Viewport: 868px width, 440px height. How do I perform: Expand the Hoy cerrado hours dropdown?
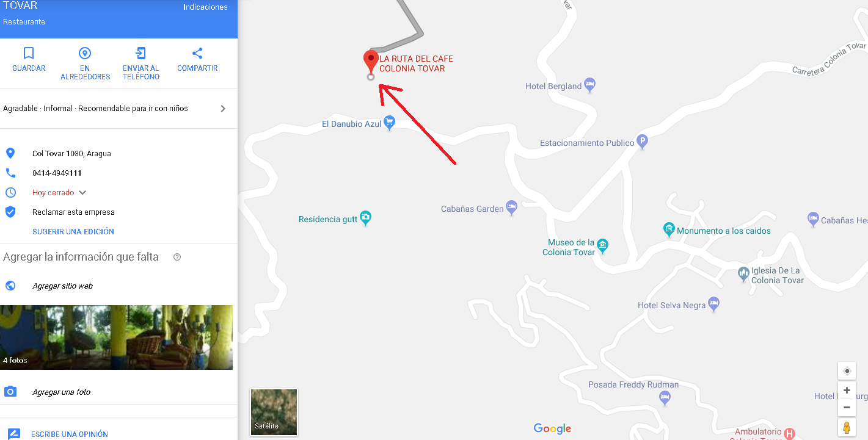(x=82, y=193)
